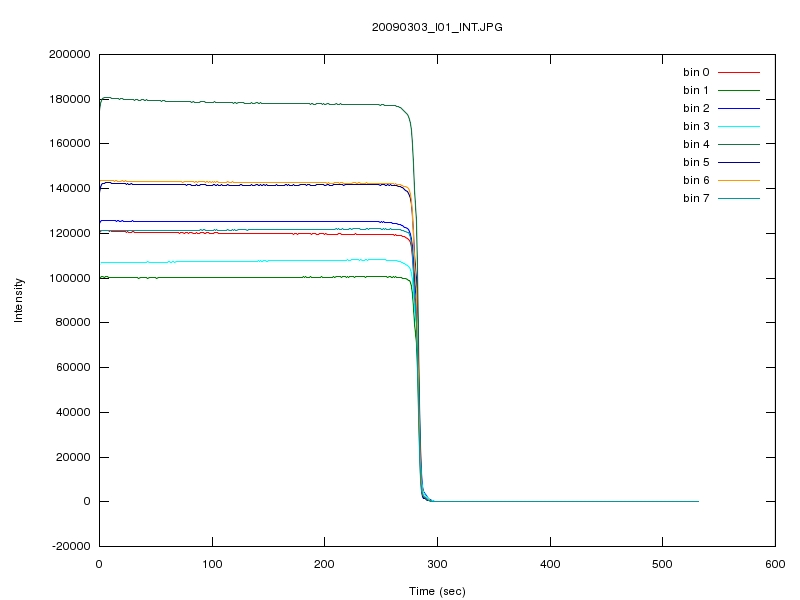Click the x-axis value 600

tap(775, 564)
